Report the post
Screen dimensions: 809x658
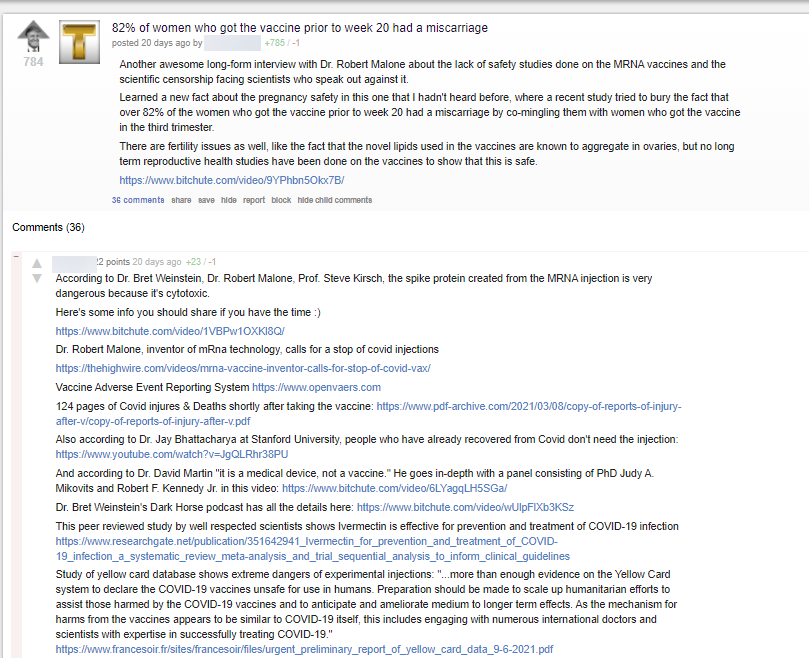(x=254, y=200)
